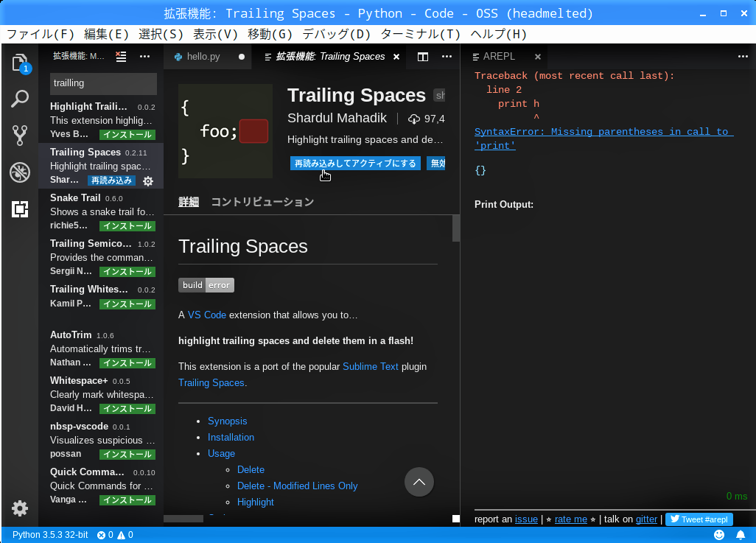Split the editor with the split icon
The image size is (756, 543).
(423, 57)
